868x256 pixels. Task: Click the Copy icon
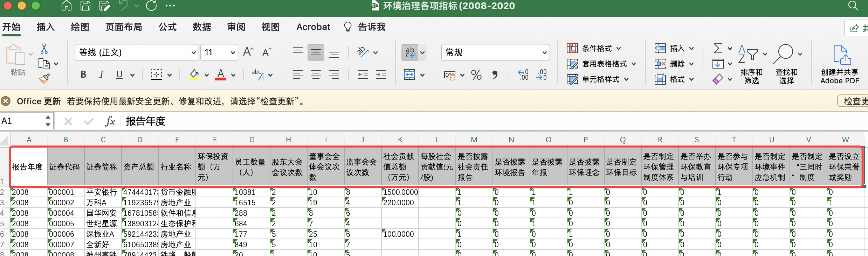(44, 64)
